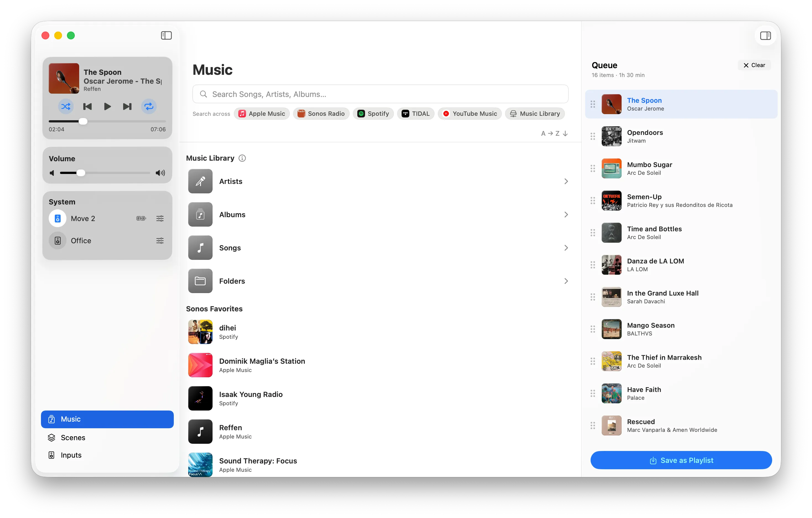Click drag handle beside In the Grand Luxe Hall
This screenshot has height=518, width=812.
pyautogui.click(x=593, y=297)
